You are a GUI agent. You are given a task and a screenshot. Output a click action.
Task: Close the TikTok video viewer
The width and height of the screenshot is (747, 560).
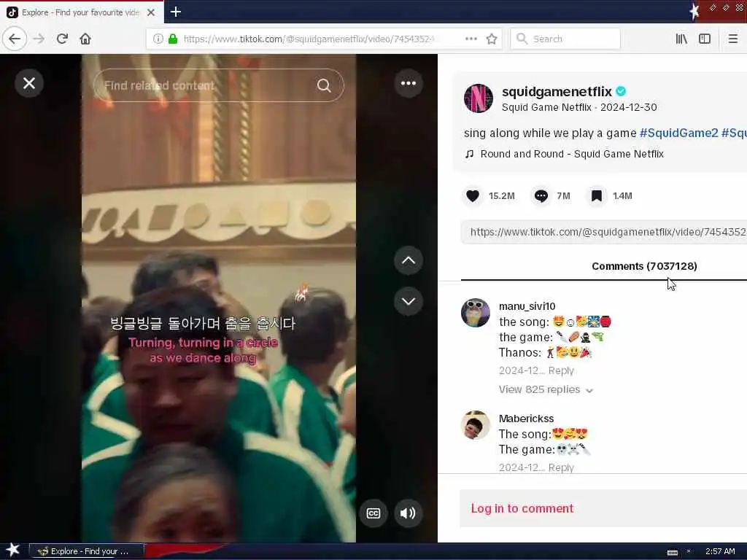pyautogui.click(x=29, y=83)
